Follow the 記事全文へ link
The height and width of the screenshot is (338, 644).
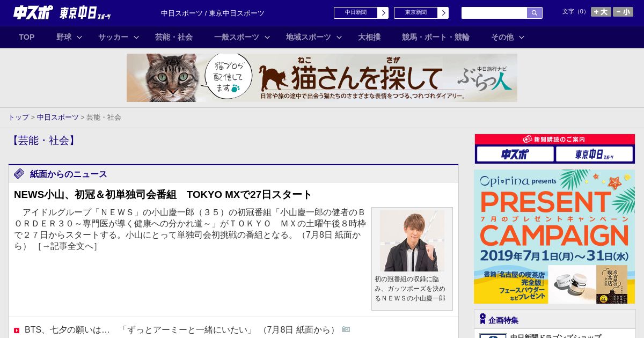[x=67, y=246]
